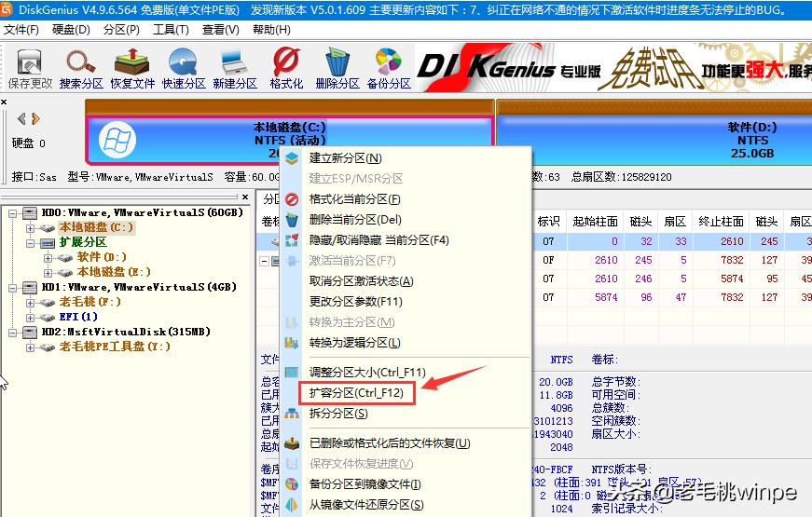Close the disk tree panel with its X
The image size is (812, 517).
point(245,197)
